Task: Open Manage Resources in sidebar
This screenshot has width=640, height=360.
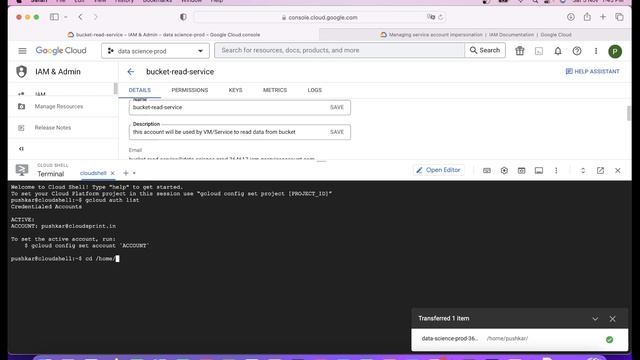Action: coord(59,107)
